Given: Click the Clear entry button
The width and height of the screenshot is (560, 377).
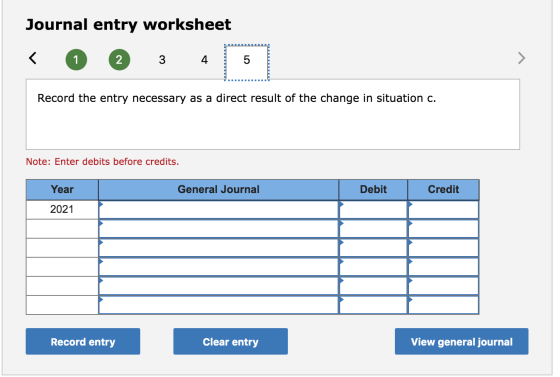Looking at the screenshot, I should (230, 342).
